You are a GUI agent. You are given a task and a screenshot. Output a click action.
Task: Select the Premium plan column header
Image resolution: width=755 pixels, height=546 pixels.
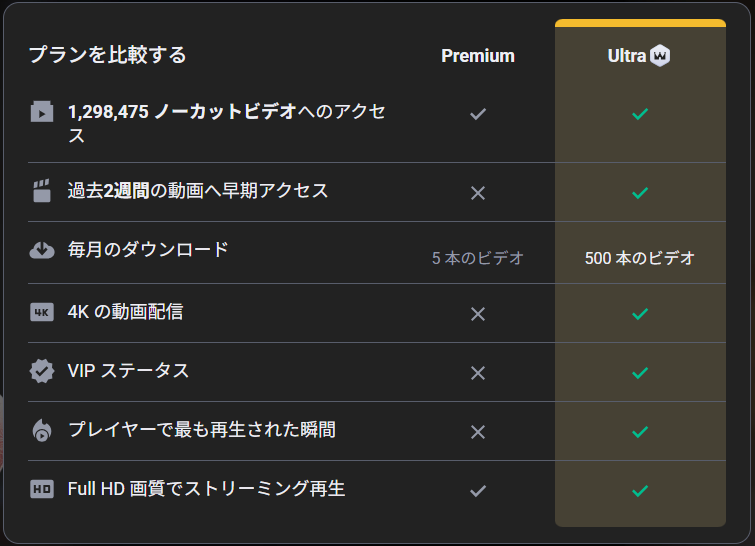click(478, 56)
